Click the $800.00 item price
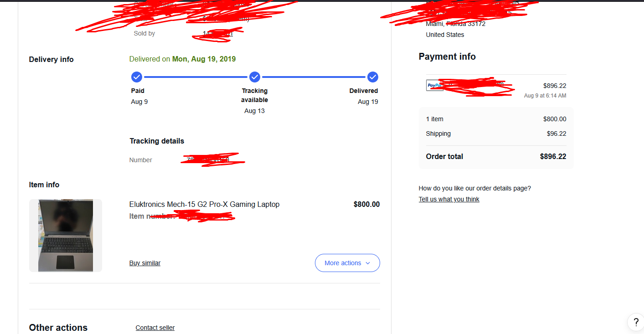This screenshot has height=334, width=644. pyautogui.click(x=366, y=205)
